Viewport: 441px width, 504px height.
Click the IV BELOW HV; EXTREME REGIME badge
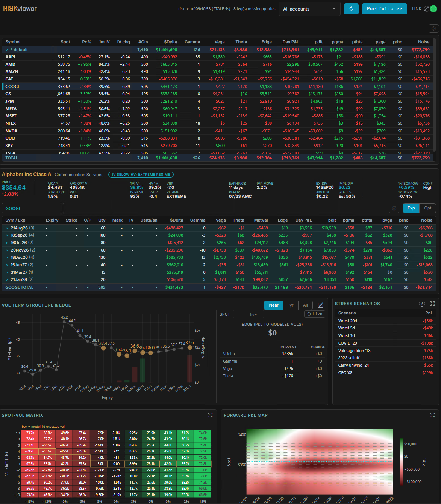(x=141, y=175)
